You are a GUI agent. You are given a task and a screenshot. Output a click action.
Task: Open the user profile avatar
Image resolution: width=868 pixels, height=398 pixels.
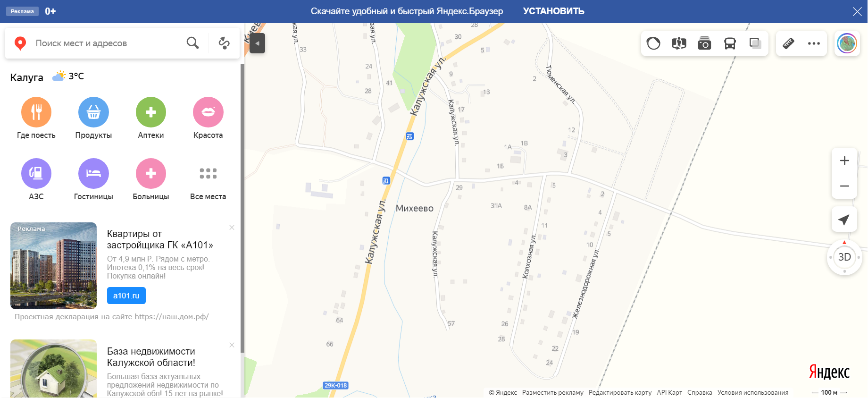pos(847,43)
